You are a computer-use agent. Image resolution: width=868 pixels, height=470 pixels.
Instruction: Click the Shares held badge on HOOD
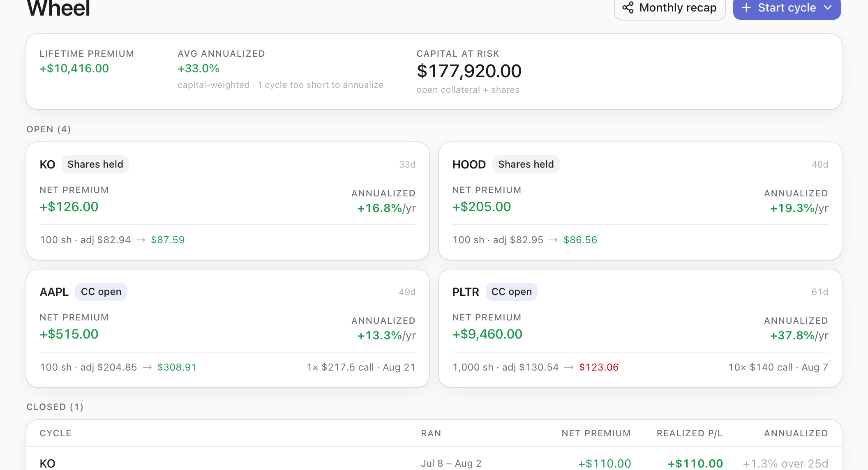(x=526, y=164)
